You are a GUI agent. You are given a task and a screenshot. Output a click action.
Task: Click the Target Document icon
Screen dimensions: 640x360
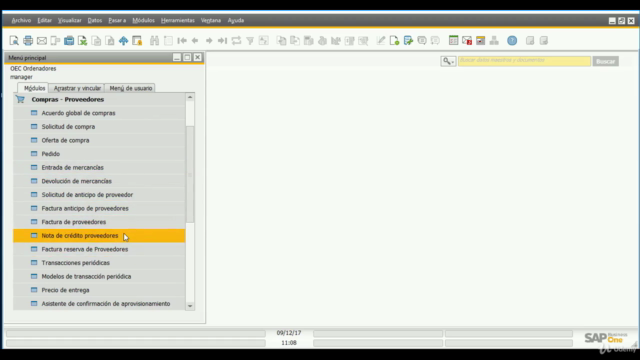coord(295,40)
